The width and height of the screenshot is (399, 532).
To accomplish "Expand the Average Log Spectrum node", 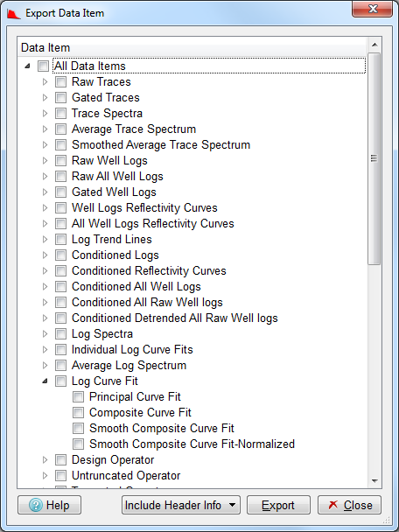I will 45,366.
